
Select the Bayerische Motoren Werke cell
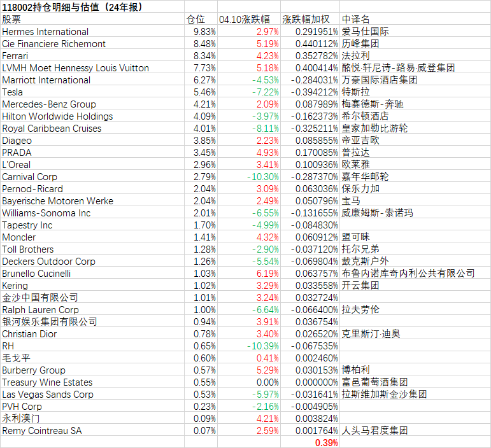point(92,200)
